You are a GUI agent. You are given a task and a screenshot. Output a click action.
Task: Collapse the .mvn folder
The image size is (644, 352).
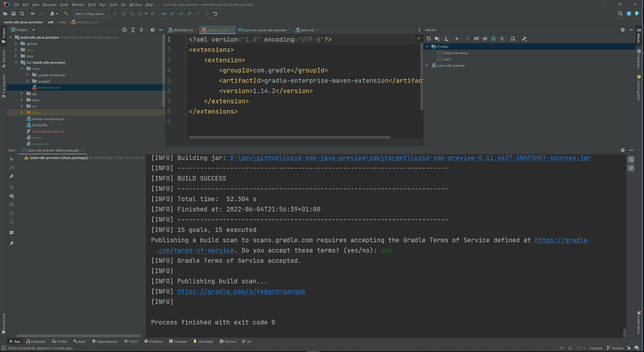point(22,68)
